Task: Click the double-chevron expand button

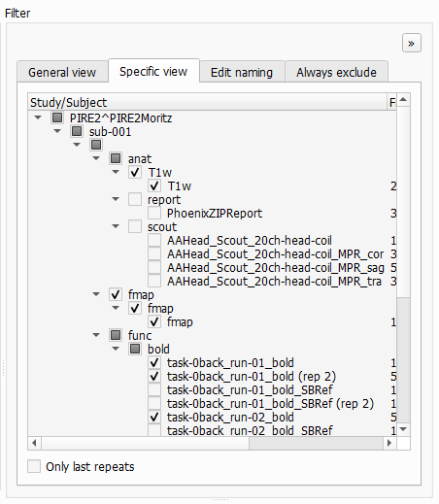Action: tap(411, 43)
